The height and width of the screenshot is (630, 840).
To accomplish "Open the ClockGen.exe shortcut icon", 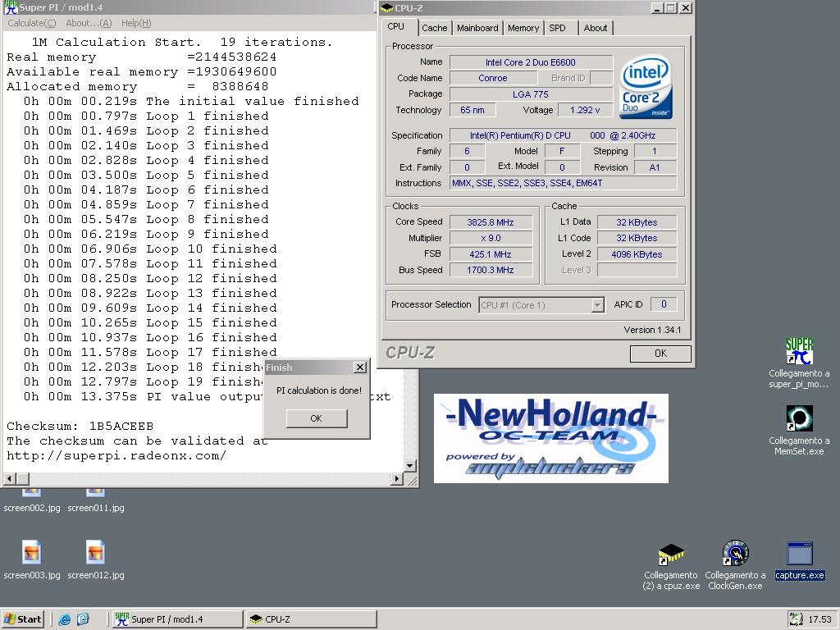I will 735,554.
